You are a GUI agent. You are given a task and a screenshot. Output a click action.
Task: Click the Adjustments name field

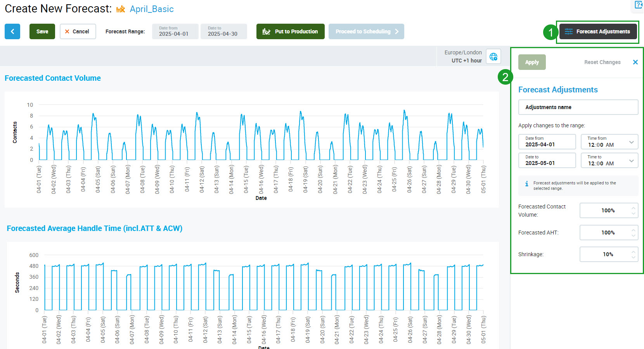(578, 107)
